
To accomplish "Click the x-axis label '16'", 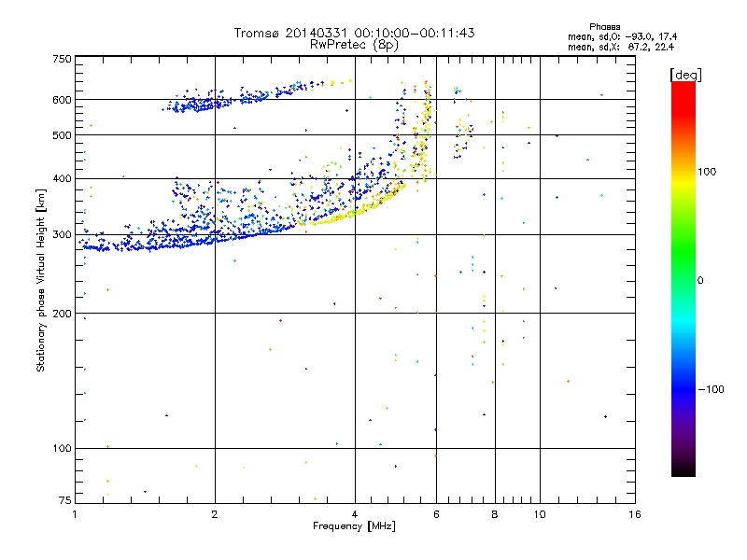I will pos(635,514).
